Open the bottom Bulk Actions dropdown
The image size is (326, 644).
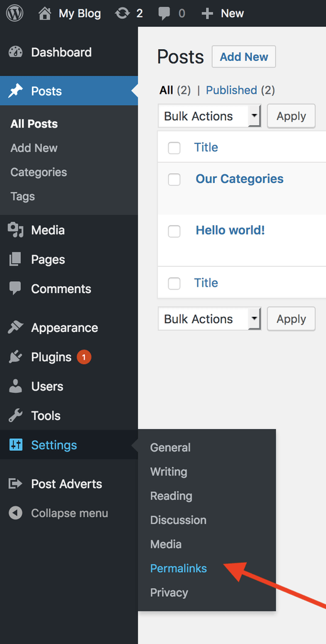[x=210, y=319]
